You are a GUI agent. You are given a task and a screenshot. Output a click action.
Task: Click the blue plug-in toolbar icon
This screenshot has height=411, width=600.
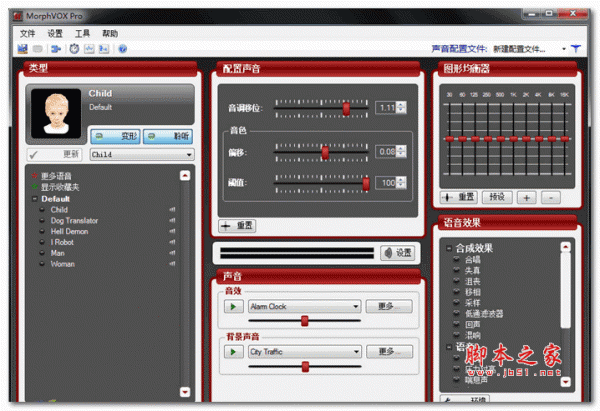point(56,49)
